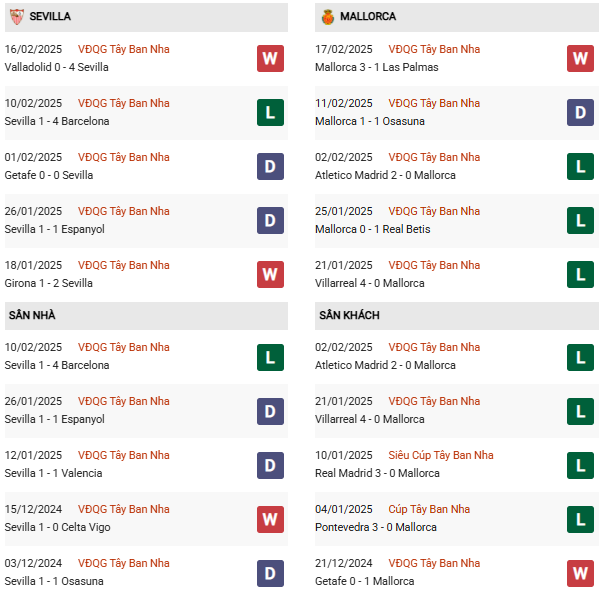Click the W badge for Getafe 0 - 1 Mallorca
This screenshot has width=600, height=594.
580,572
